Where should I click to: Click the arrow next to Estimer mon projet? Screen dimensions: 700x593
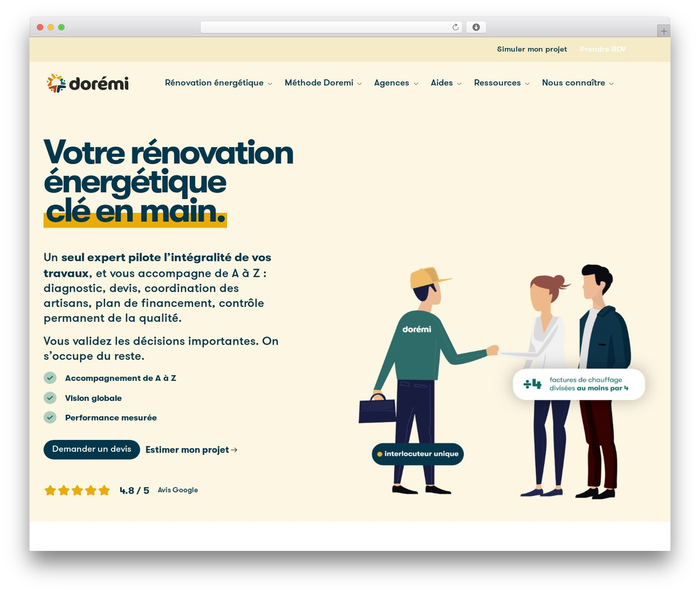pos(234,450)
